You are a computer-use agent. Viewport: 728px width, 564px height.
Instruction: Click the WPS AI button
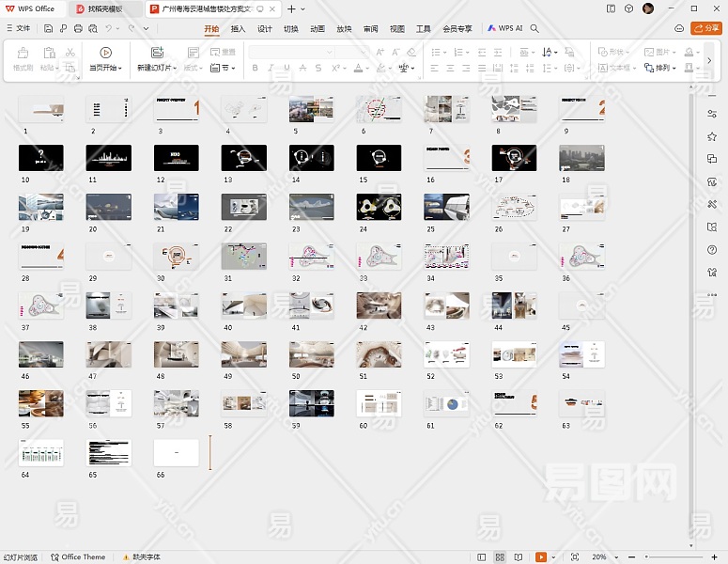pyautogui.click(x=505, y=28)
